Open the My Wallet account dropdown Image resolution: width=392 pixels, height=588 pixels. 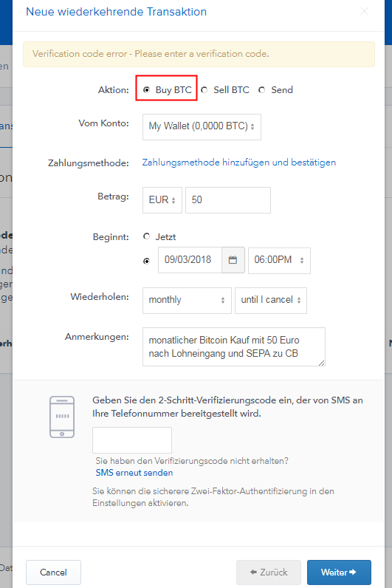point(202,127)
